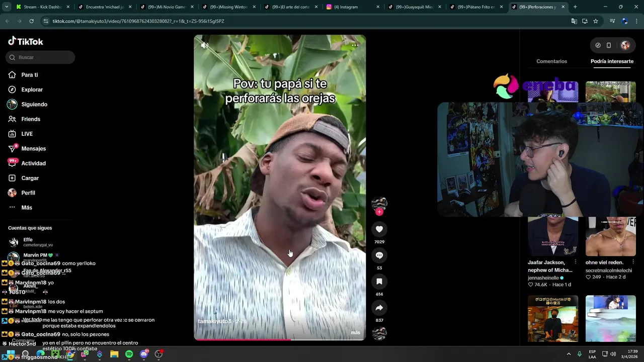Open secretmalcolmkelechi profile link
Viewport: 644px width, 362px height.
609,270
